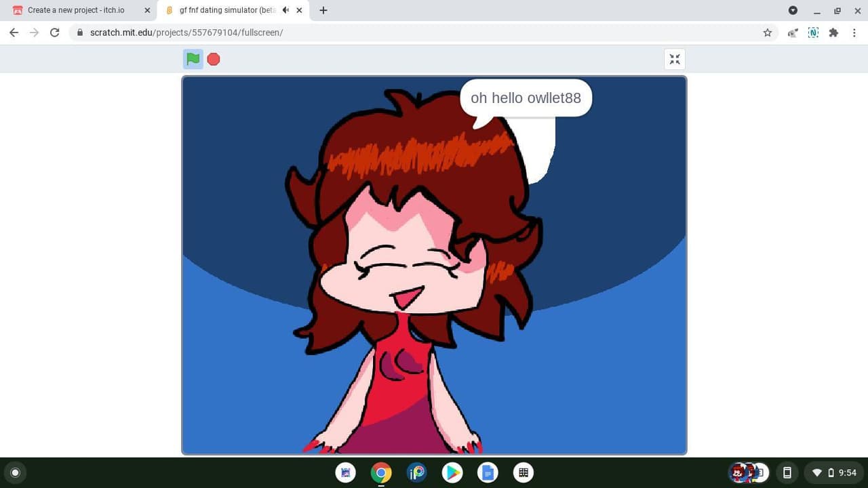Click the address bar showing scratch.mit.edu
Screen dimensions: 868x488
(x=424, y=33)
